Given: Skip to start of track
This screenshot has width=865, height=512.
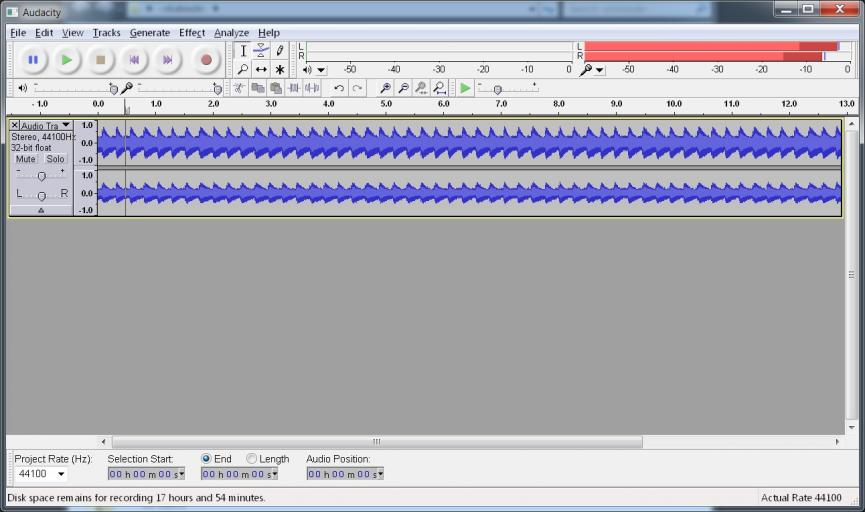Looking at the screenshot, I should pyautogui.click(x=134, y=60).
